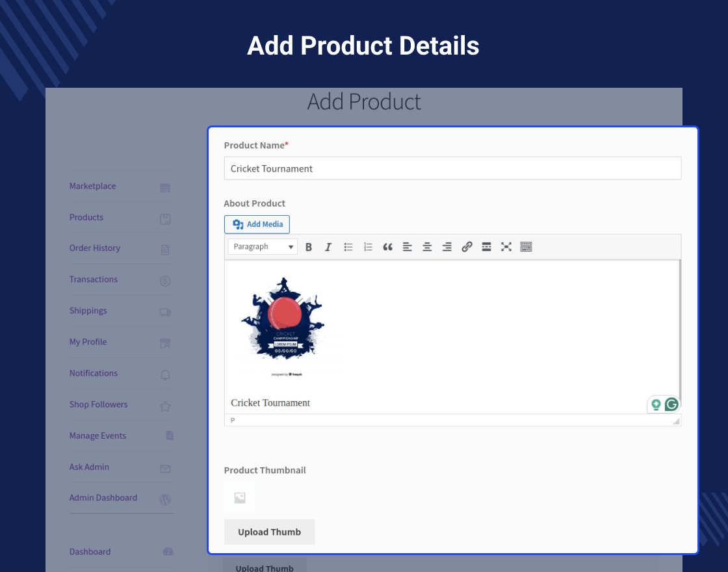Insert or edit a link
The width and height of the screenshot is (728, 572).
point(467,247)
